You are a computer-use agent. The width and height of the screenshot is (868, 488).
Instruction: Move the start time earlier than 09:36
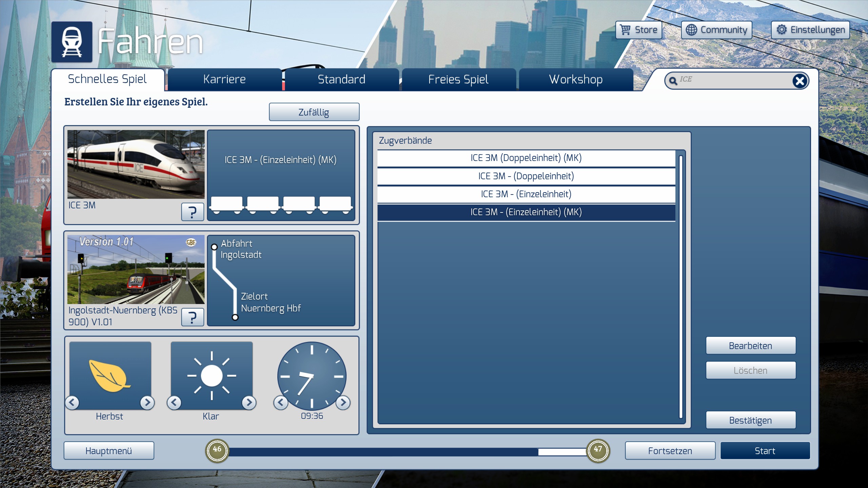[281, 402]
